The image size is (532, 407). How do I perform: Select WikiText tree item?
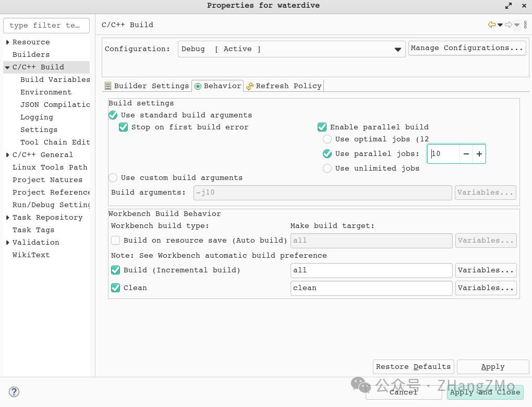pos(31,255)
